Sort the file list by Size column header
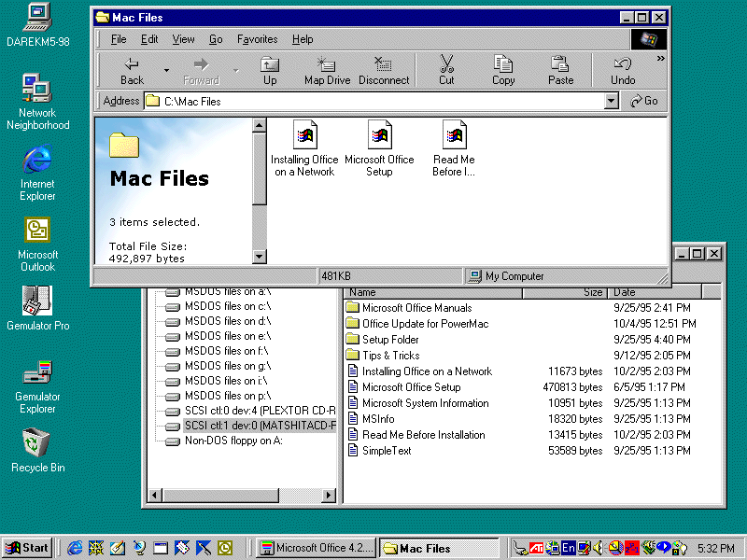Screen dimensions: 747x560 coord(566,292)
